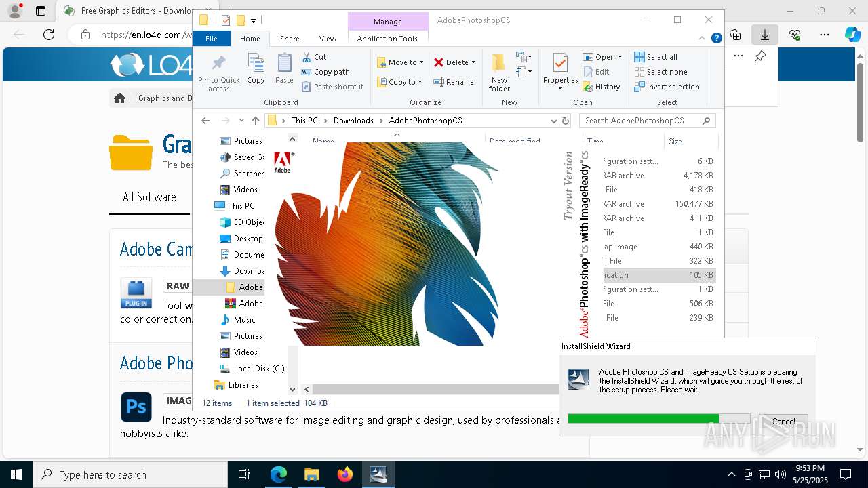This screenshot has width=868, height=488.
Task: Click LO4D home breadcrumb icon
Action: pyautogui.click(x=120, y=98)
